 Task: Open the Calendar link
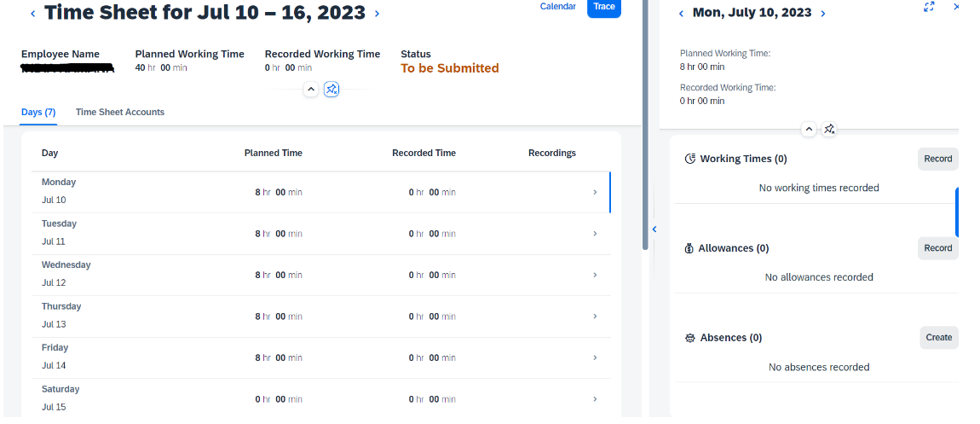(557, 6)
